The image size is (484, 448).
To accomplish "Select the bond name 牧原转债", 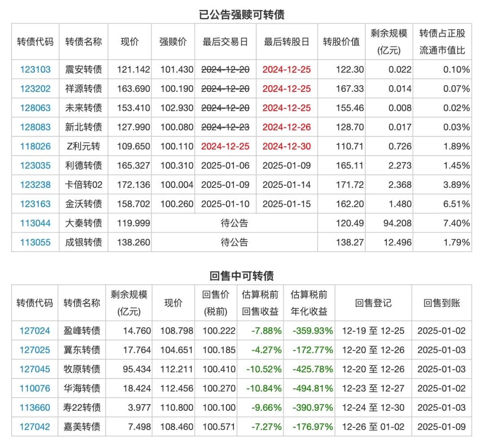I will tap(82, 369).
